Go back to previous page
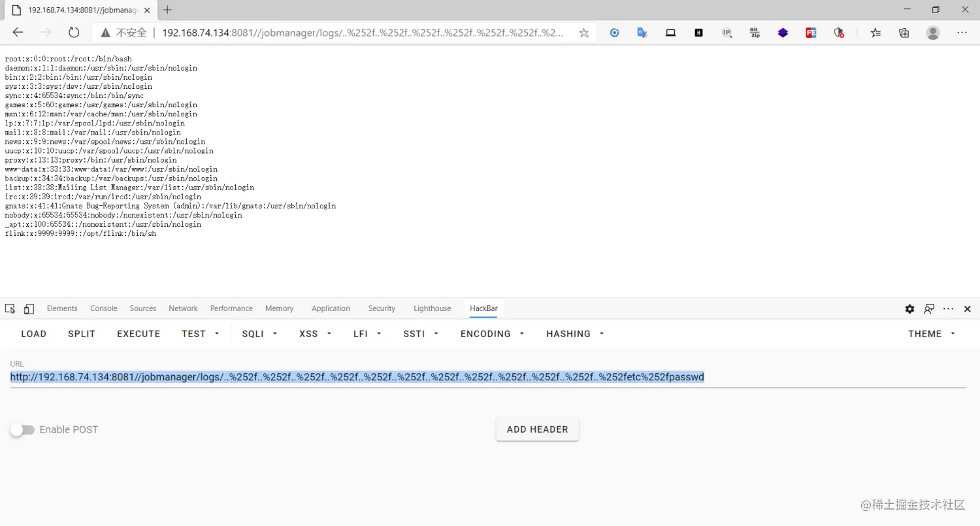The image size is (980, 526). coord(18,33)
